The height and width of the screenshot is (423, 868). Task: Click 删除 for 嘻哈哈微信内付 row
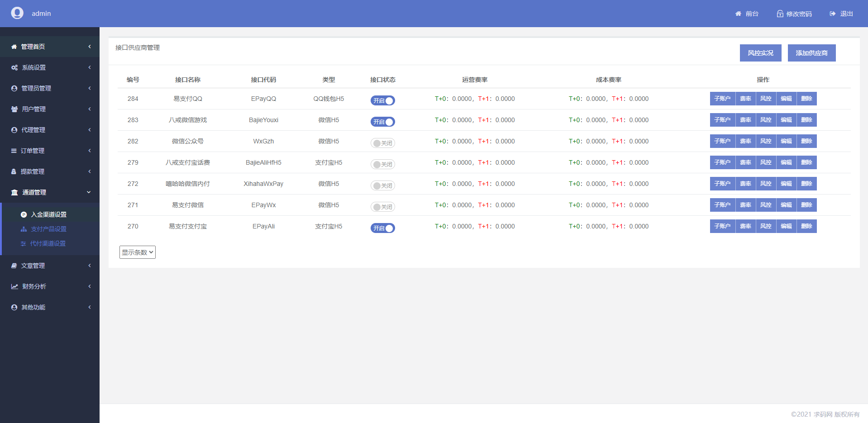[806, 184]
